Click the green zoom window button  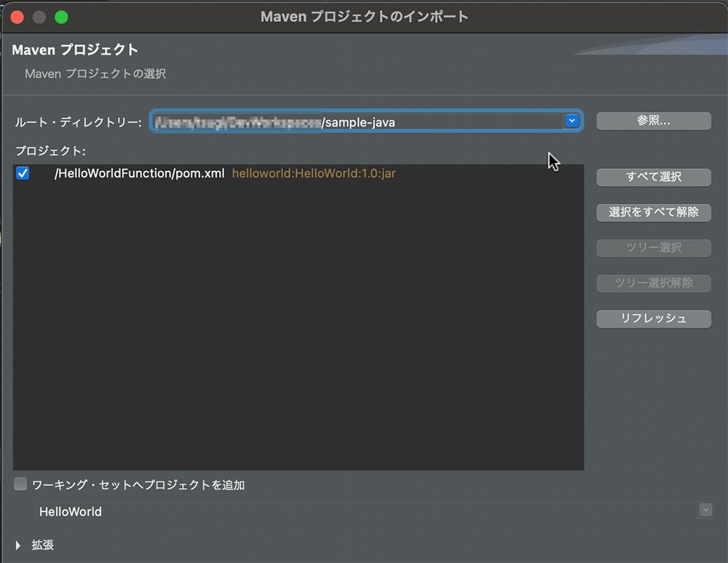[x=61, y=17]
